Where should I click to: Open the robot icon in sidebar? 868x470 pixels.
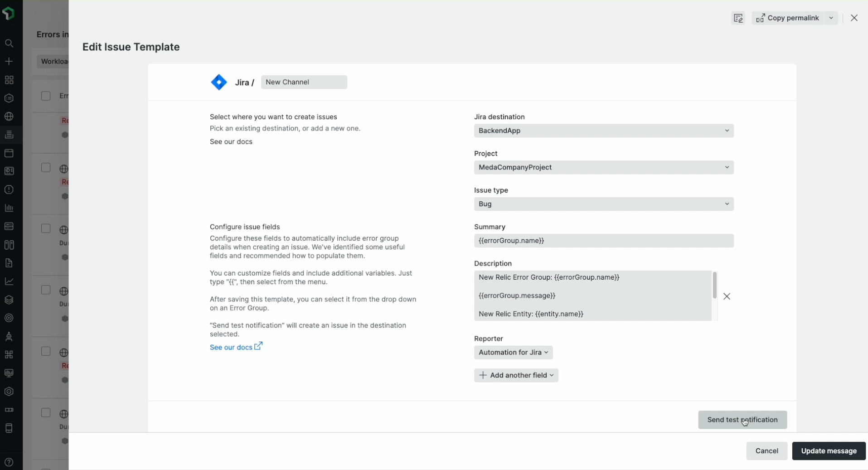(9, 336)
